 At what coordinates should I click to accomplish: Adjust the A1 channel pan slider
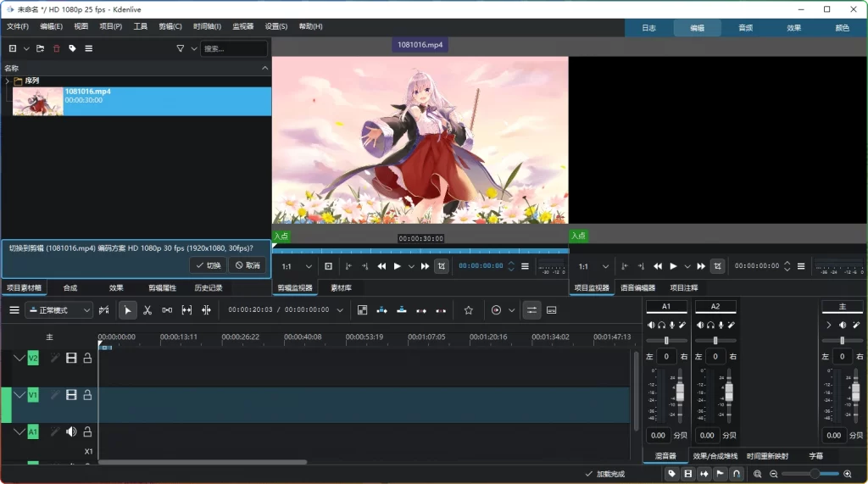pyautogui.click(x=666, y=341)
